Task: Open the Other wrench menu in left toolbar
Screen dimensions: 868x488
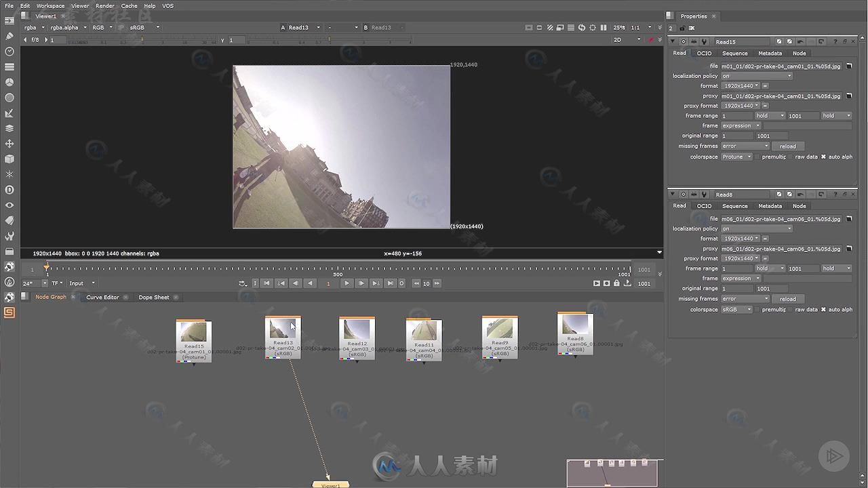Action: (x=9, y=236)
